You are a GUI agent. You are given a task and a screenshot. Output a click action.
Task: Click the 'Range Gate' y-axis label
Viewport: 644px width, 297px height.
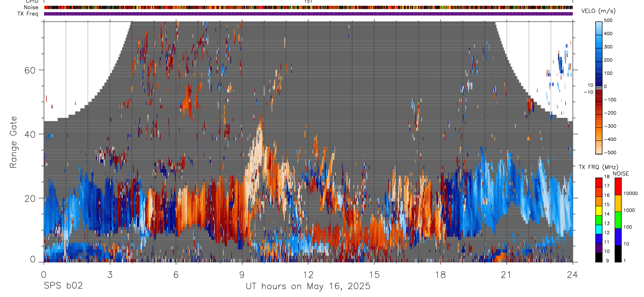pyautogui.click(x=14, y=142)
